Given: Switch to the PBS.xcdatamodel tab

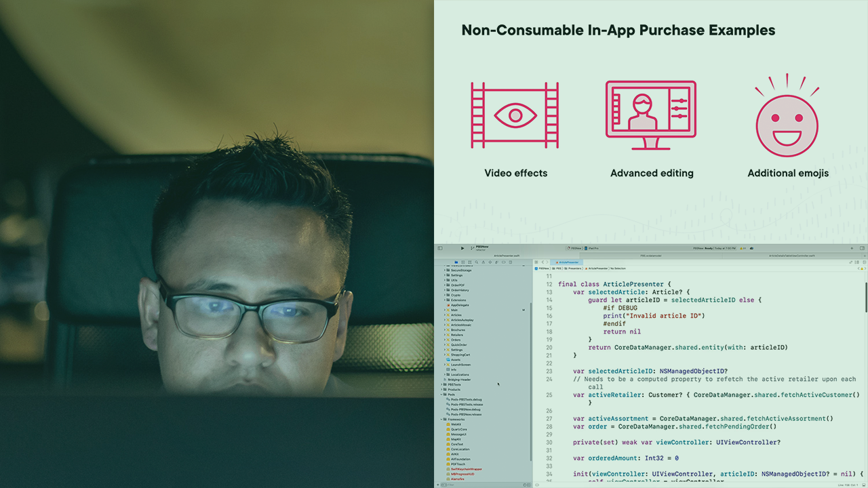Looking at the screenshot, I should coord(652,256).
